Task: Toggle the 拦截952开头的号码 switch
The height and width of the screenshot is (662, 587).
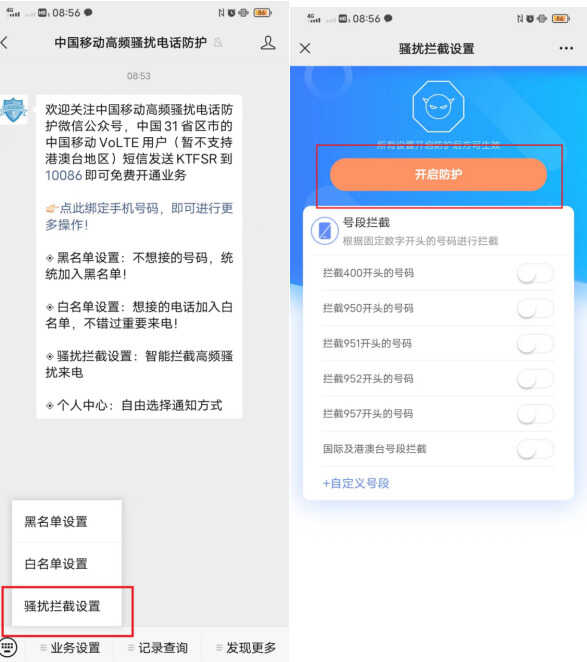Action: coord(535,379)
